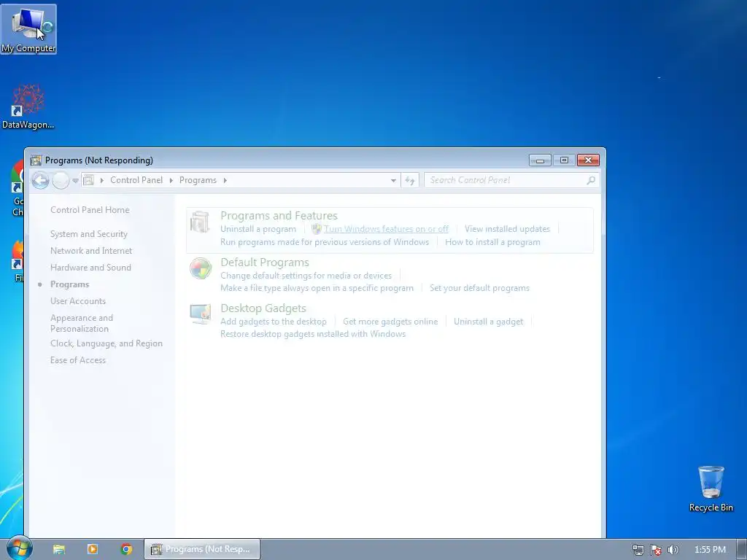Open System and Security category
The height and width of the screenshot is (560, 747).
[x=88, y=234]
